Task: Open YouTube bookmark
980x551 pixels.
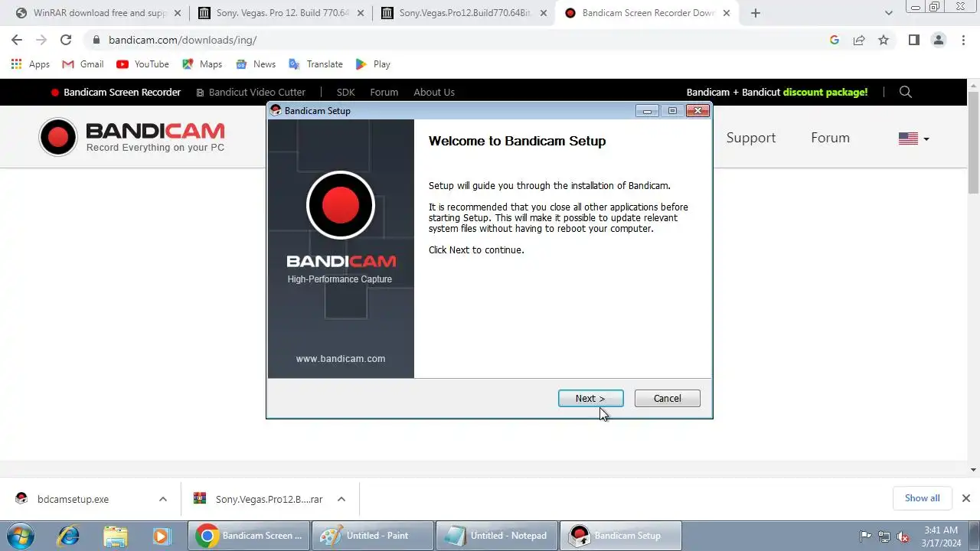Action: (142, 64)
